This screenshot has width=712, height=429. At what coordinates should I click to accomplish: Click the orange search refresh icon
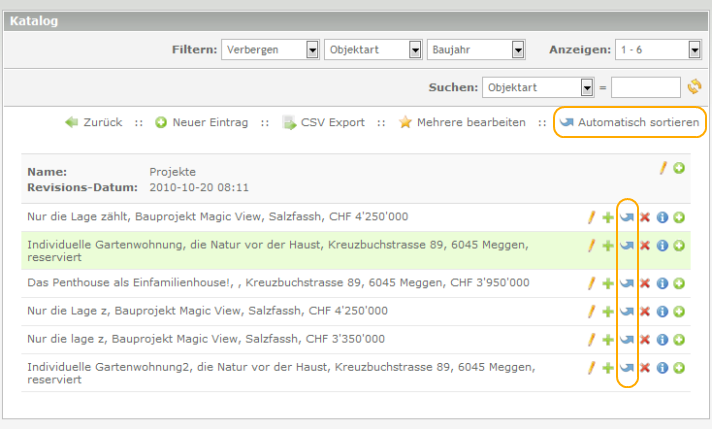pos(694,87)
